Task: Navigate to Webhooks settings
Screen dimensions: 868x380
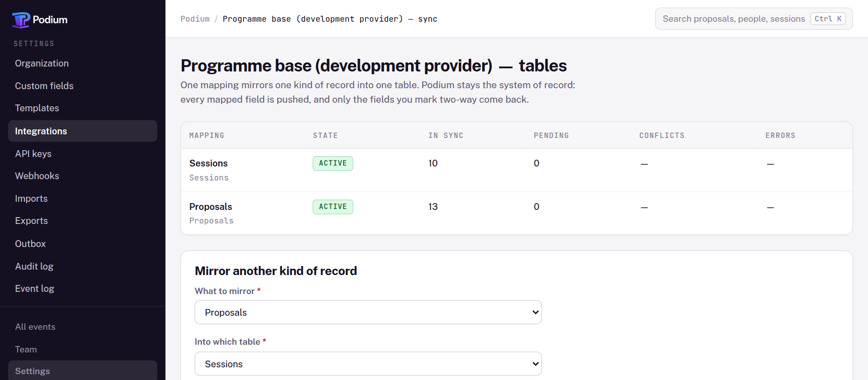Action: pyautogui.click(x=83, y=176)
